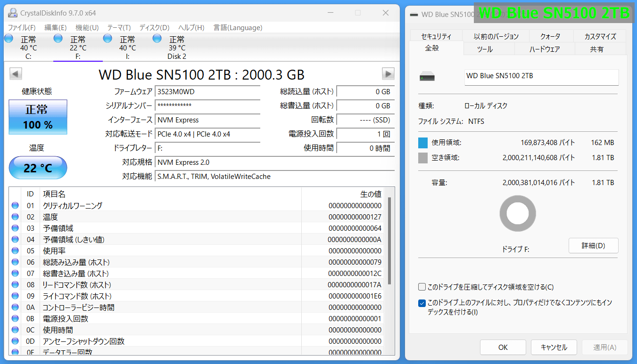Click the S.M.A.R.T., TRIM features field
This screenshot has height=364, width=637.
(x=275, y=177)
